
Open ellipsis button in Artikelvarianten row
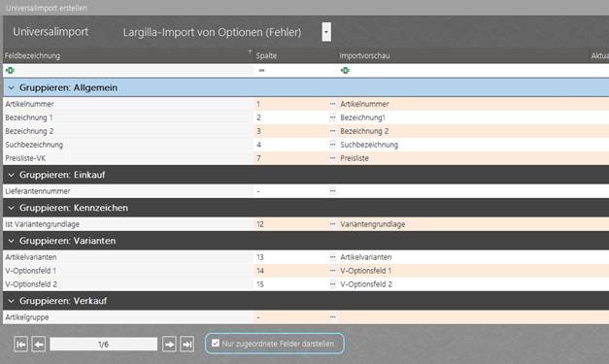pyautogui.click(x=332, y=257)
